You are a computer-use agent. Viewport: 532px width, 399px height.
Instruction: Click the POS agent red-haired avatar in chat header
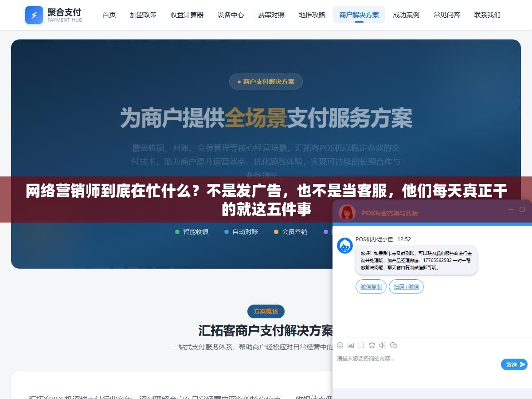pos(347,213)
